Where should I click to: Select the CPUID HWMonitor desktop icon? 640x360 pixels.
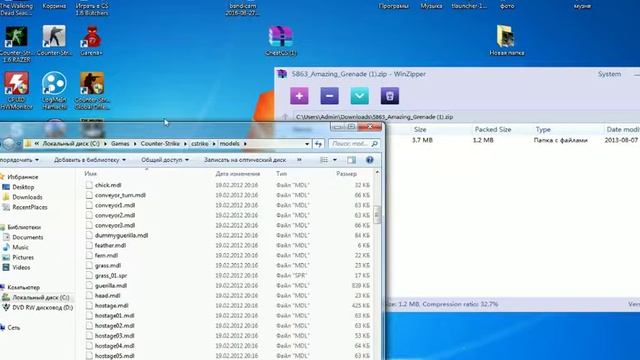coord(16,91)
